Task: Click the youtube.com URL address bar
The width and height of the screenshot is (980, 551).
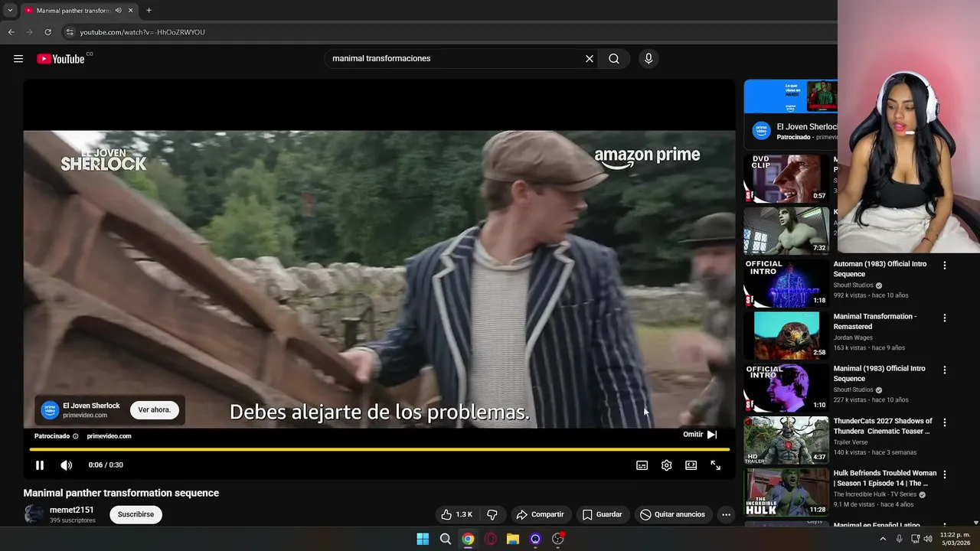Action: click(142, 32)
